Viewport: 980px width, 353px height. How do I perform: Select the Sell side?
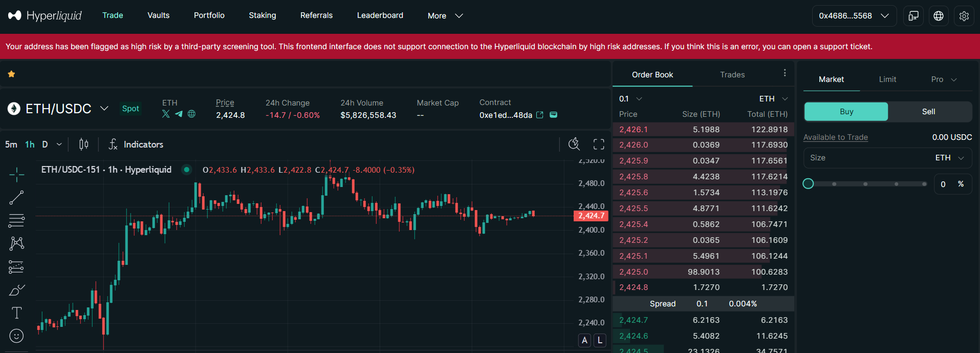[929, 112]
